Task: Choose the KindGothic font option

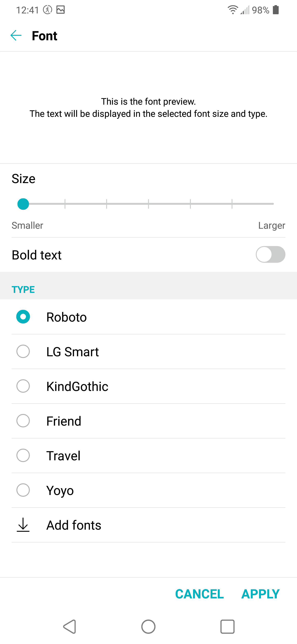Action: pos(77,386)
